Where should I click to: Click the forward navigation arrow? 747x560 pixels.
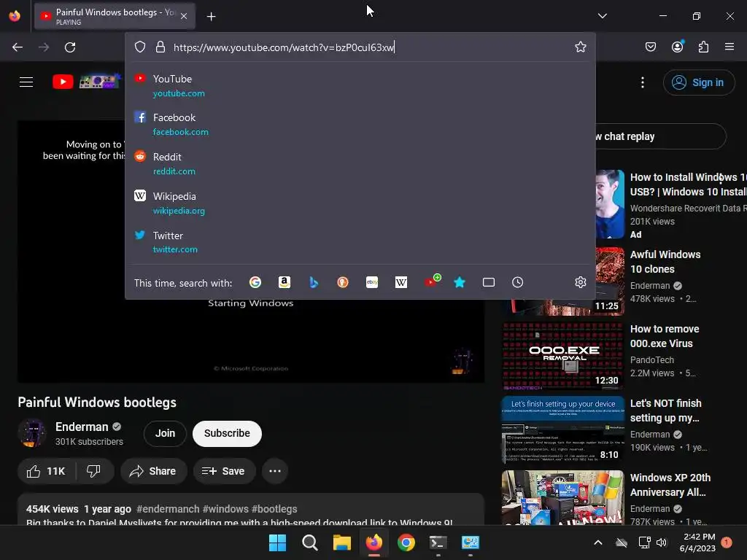point(44,47)
